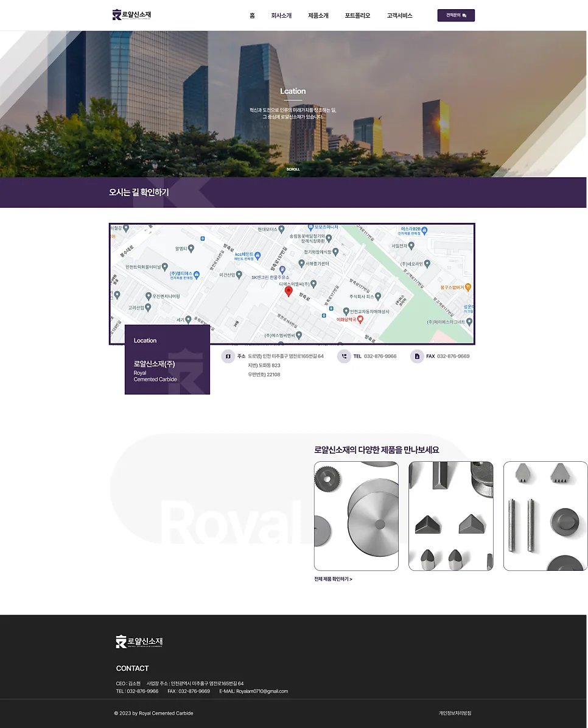Click the purple Location card for 로얄신소재(주)

point(167,360)
